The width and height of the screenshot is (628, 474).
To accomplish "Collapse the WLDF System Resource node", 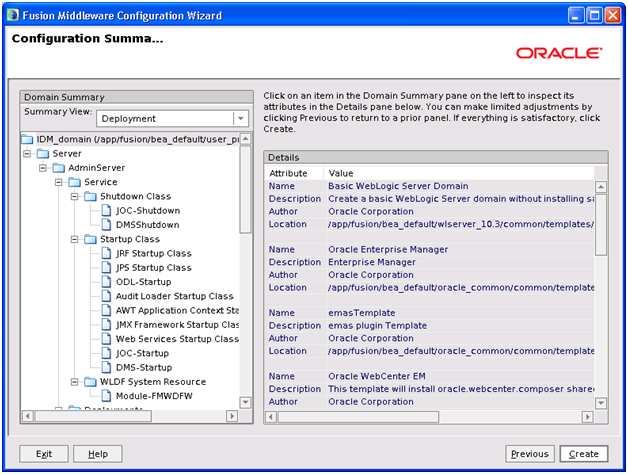I will coord(74,382).
